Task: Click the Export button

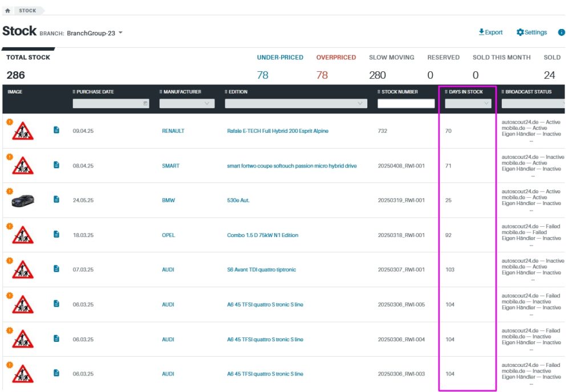Action: [490, 32]
